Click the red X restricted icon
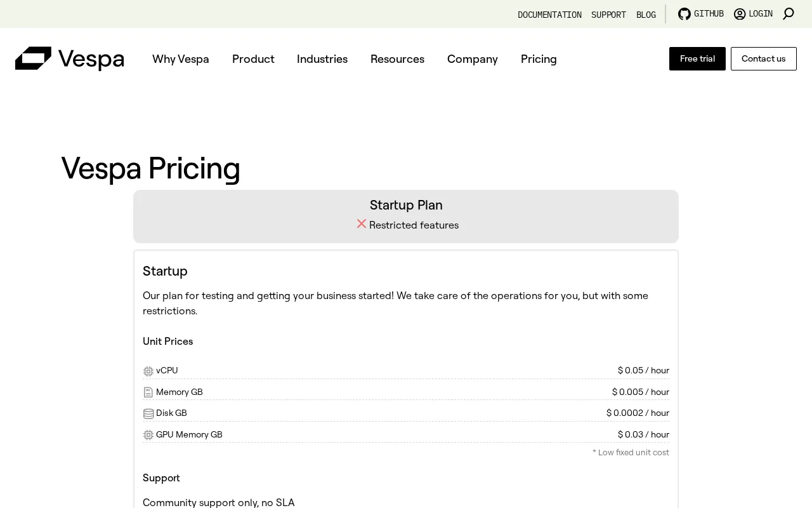The height and width of the screenshot is (508, 812). (x=362, y=224)
